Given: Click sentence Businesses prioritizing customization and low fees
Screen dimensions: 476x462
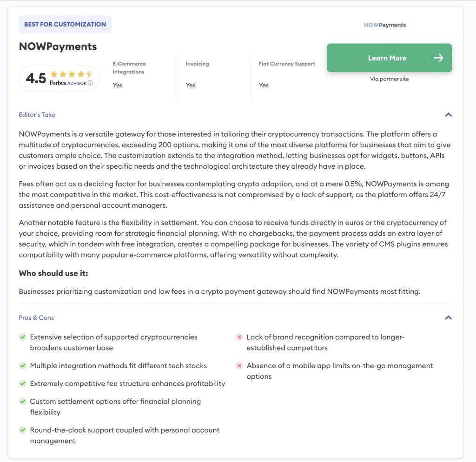Looking at the screenshot, I should click(219, 291).
